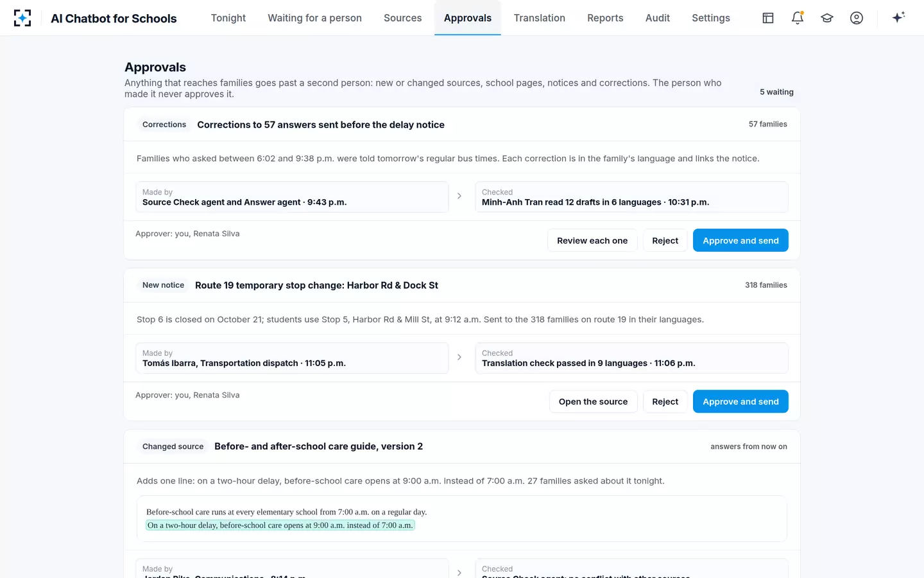
Task: Switch to the Reports tab
Action: click(605, 18)
